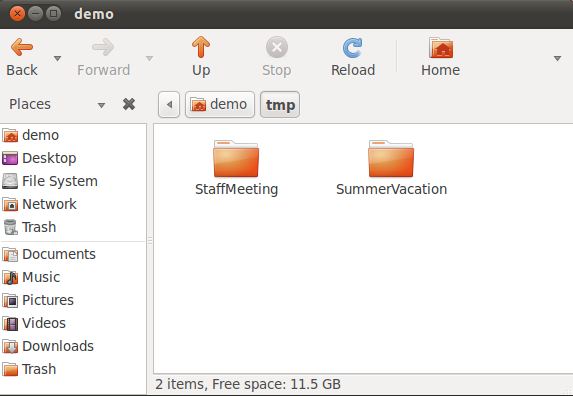Screen dimensions: 573x396
Task: Open demo home in the sidebar
Action: (73, 136)
